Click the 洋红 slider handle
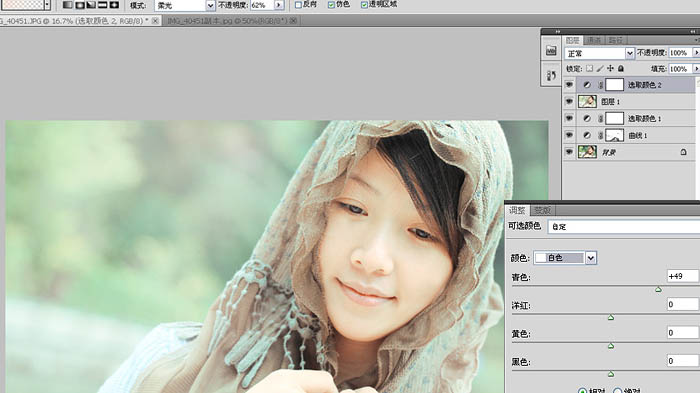 pos(611,318)
